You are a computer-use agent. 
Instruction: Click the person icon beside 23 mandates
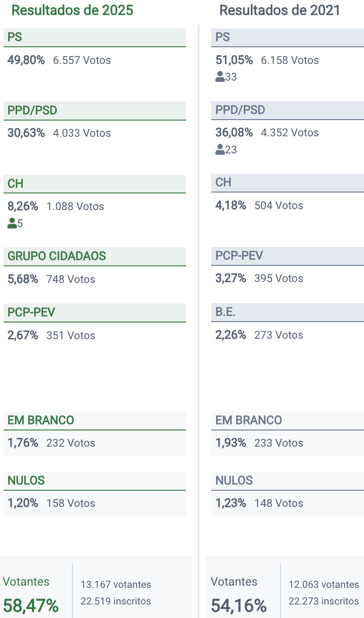(x=220, y=149)
